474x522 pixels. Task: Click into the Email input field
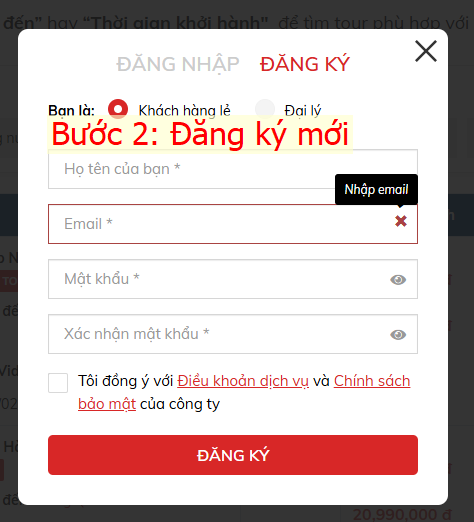pyautogui.click(x=233, y=224)
